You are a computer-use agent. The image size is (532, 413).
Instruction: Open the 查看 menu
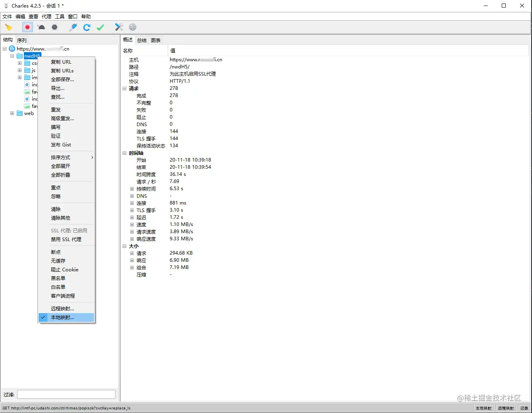pos(33,17)
